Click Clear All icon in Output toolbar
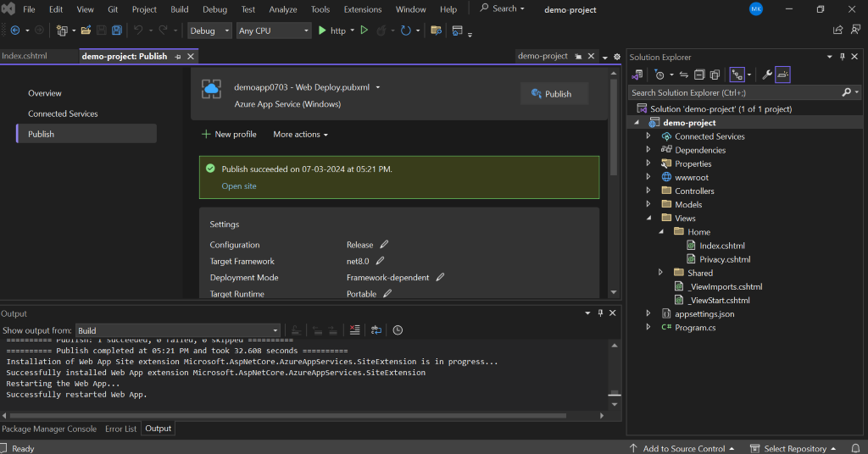The image size is (868, 454). tap(355, 330)
